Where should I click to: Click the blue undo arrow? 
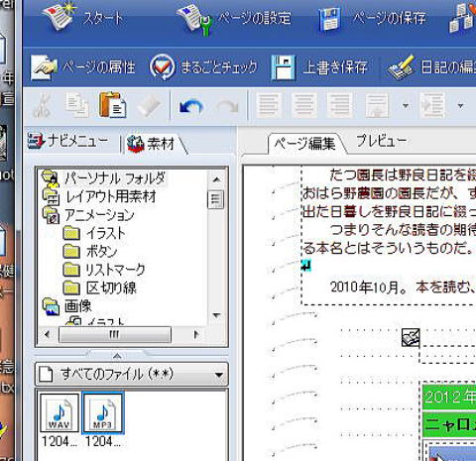point(190,107)
